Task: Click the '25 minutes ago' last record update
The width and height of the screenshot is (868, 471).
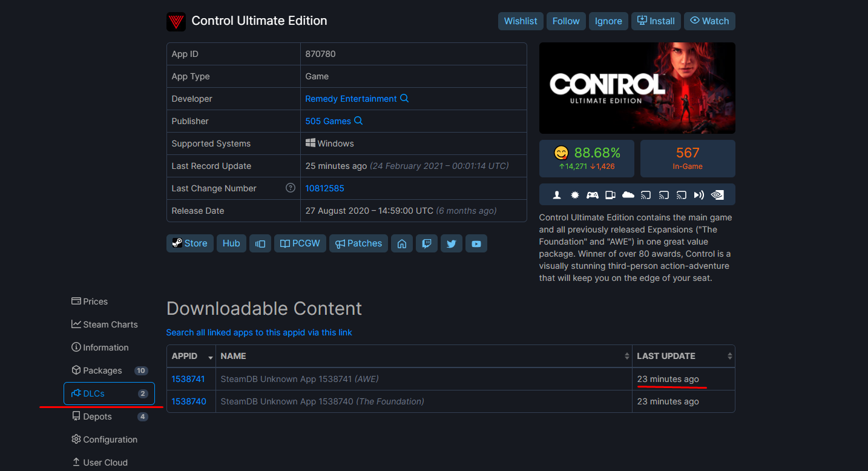Action: click(336, 166)
